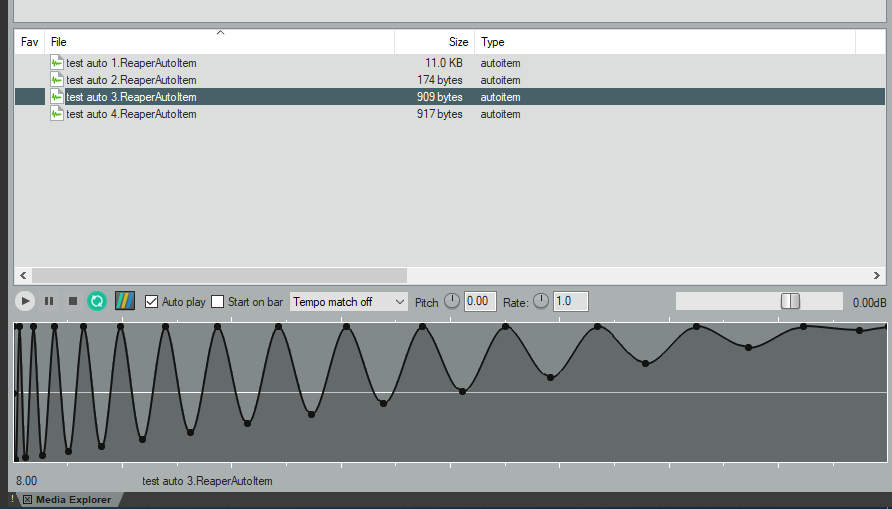Click the preview volume slider handle
The width and height of the screenshot is (892, 509).
[790, 301]
